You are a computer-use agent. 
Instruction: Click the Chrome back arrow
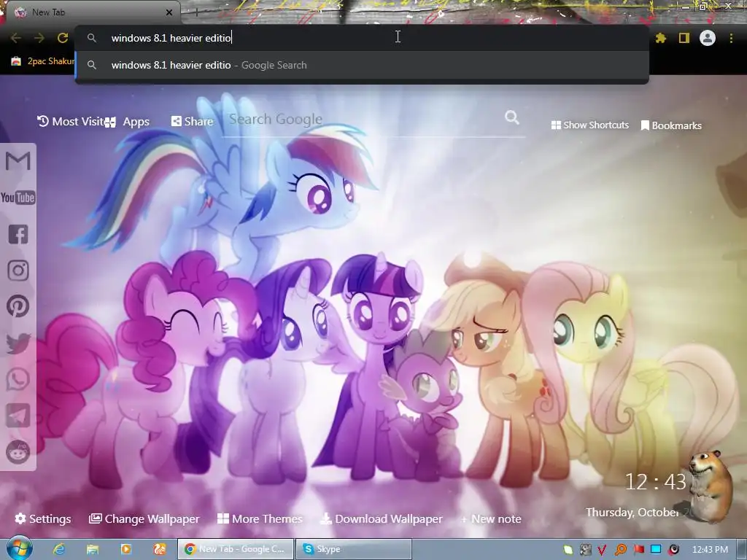pos(16,38)
